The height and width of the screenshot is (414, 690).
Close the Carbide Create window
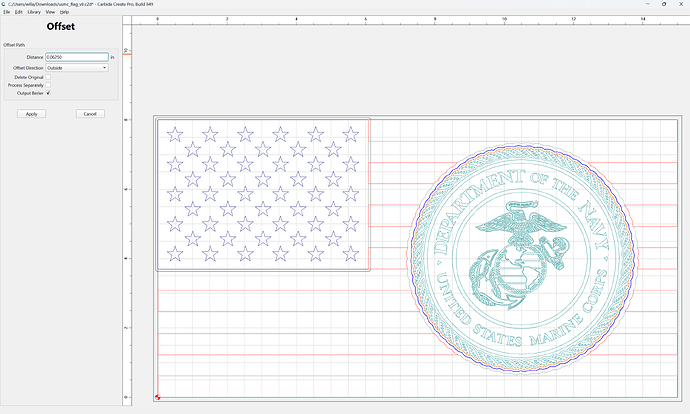tap(681, 4)
